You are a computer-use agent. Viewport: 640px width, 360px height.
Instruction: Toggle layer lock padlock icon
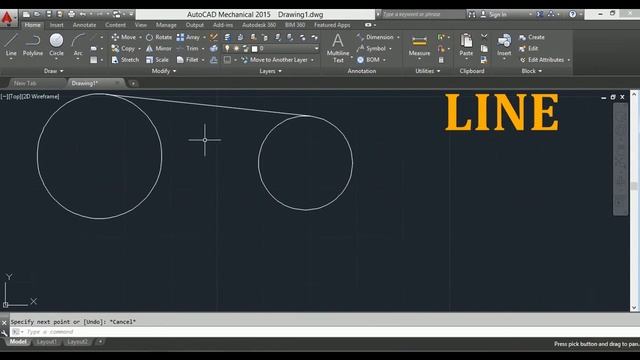coord(245,49)
